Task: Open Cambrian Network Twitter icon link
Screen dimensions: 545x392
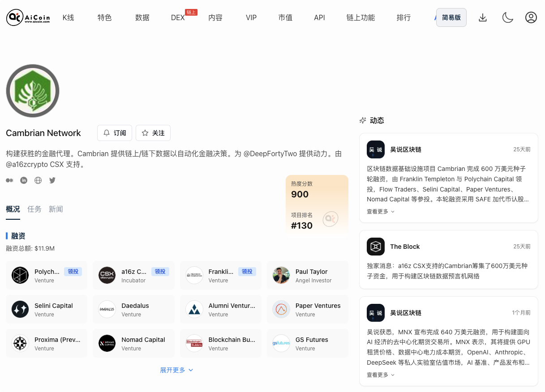Action: [52, 180]
